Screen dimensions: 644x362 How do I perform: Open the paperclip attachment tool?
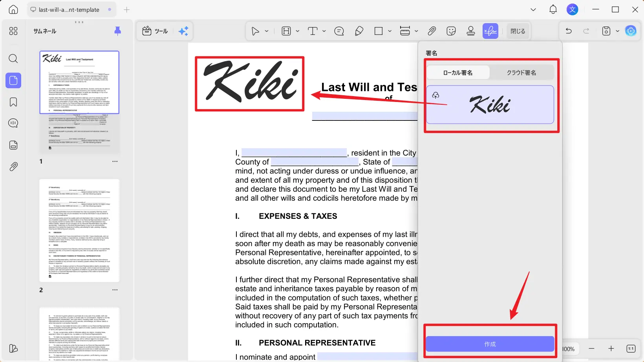[432, 31]
